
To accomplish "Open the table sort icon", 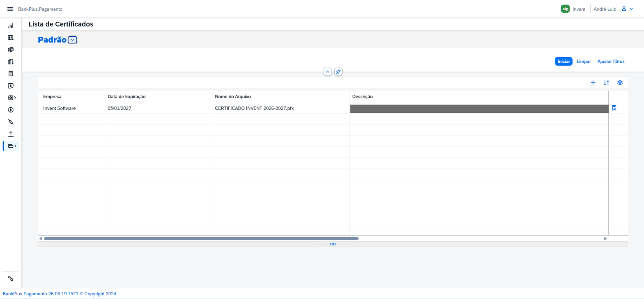I will pyautogui.click(x=606, y=82).
